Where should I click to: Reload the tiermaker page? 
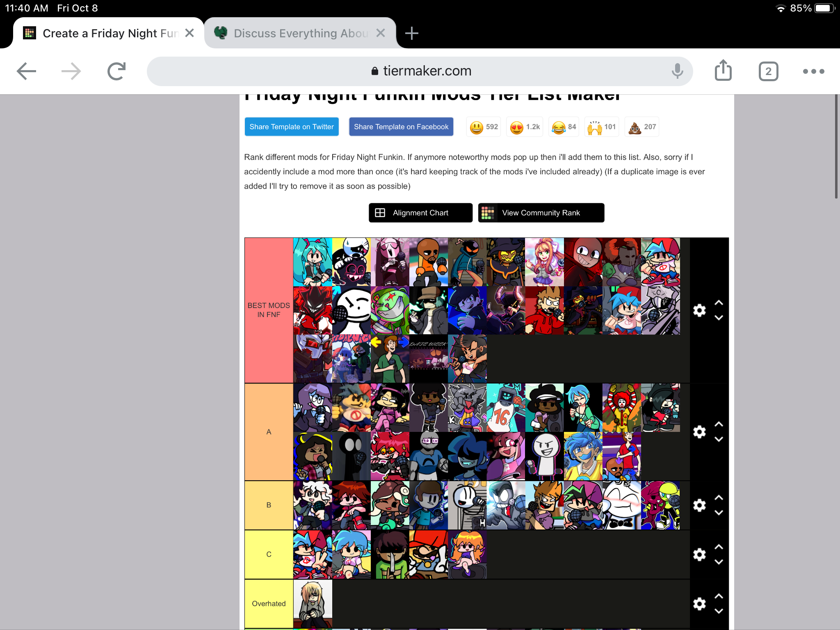pyautogui.click(x=116, y=71)
